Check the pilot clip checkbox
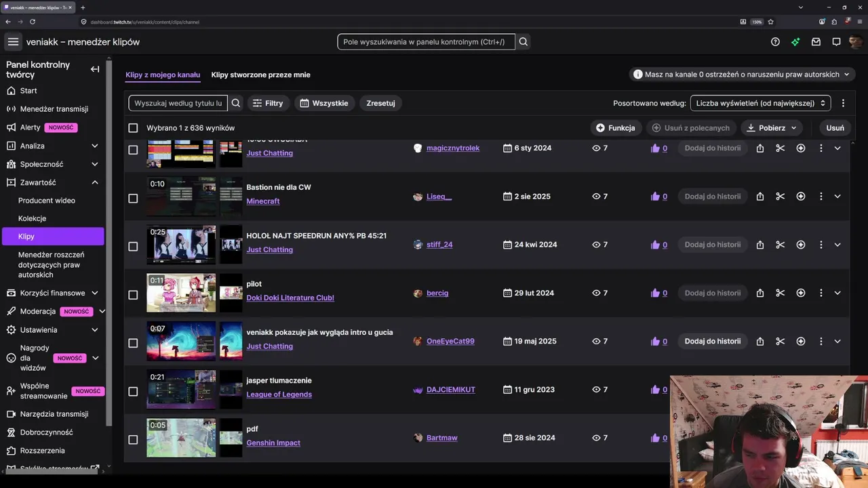868x488 pixels. click(x=133, y=295)
